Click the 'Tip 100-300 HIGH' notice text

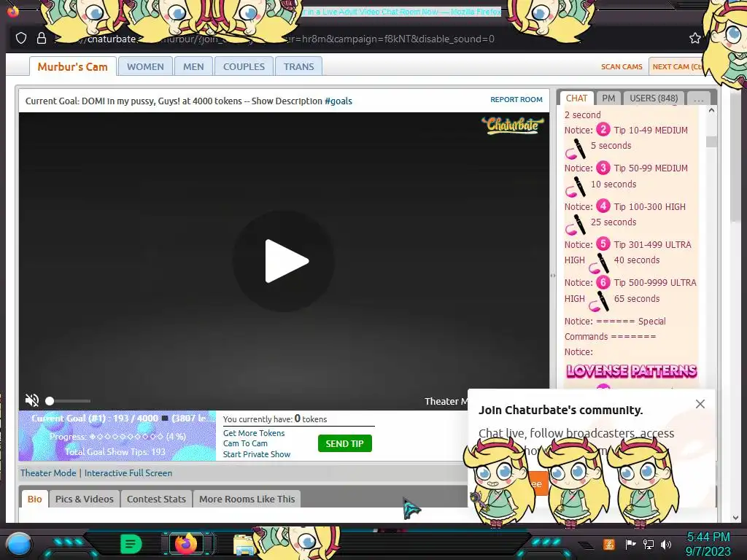point(649,206)
